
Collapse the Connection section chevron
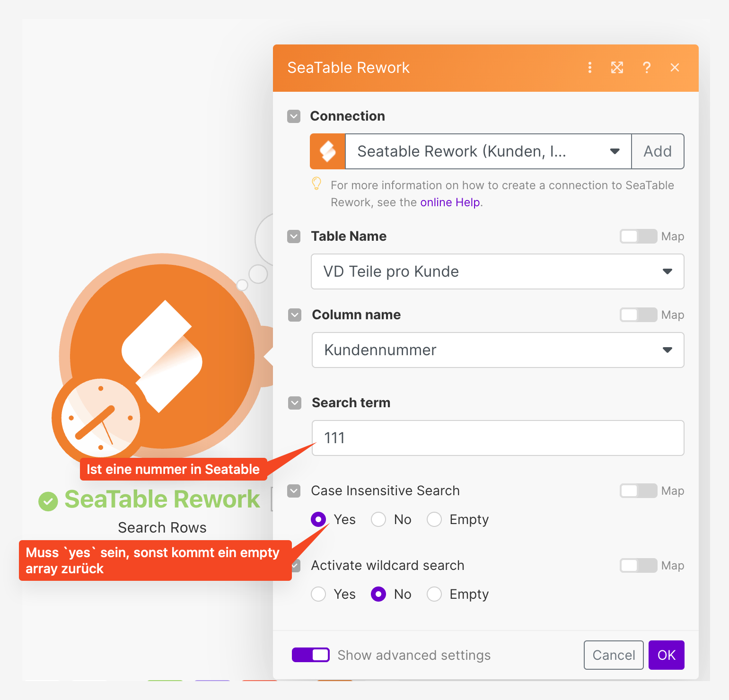point(294,116)
